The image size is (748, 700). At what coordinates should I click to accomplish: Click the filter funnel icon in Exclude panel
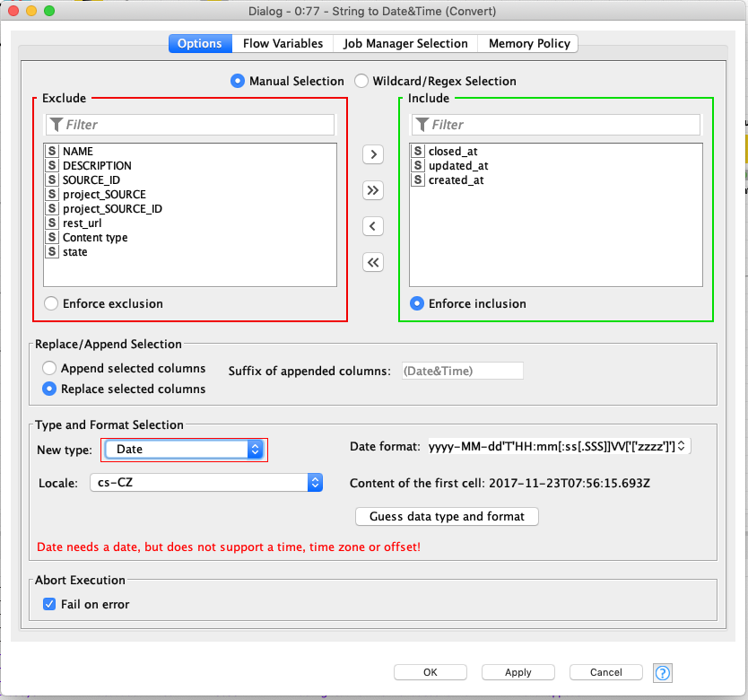56,125
